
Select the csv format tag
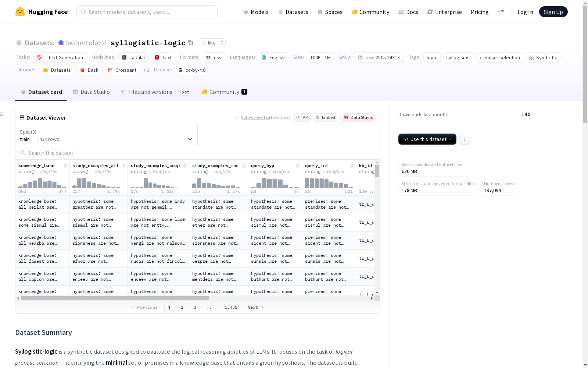[x=214, y=57]
